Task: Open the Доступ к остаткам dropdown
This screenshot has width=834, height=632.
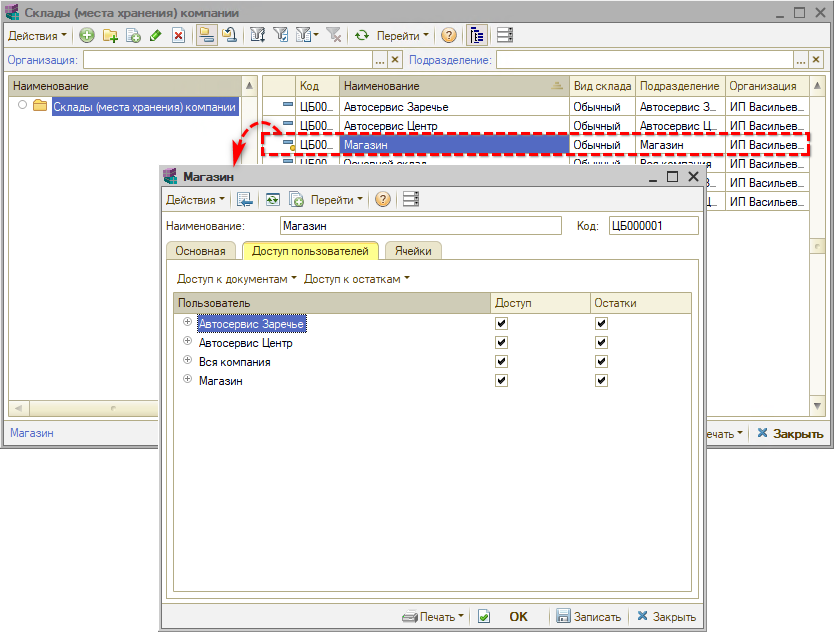Action: (357, 279)
